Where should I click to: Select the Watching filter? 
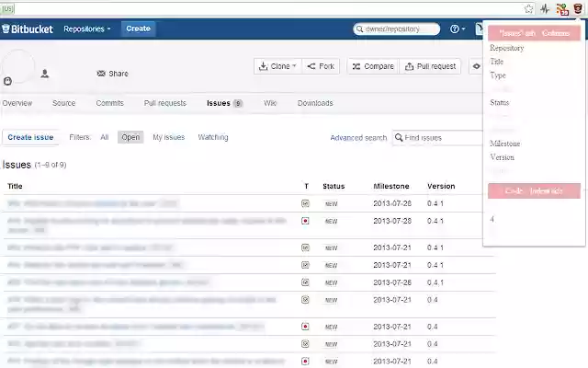(213, 137)
